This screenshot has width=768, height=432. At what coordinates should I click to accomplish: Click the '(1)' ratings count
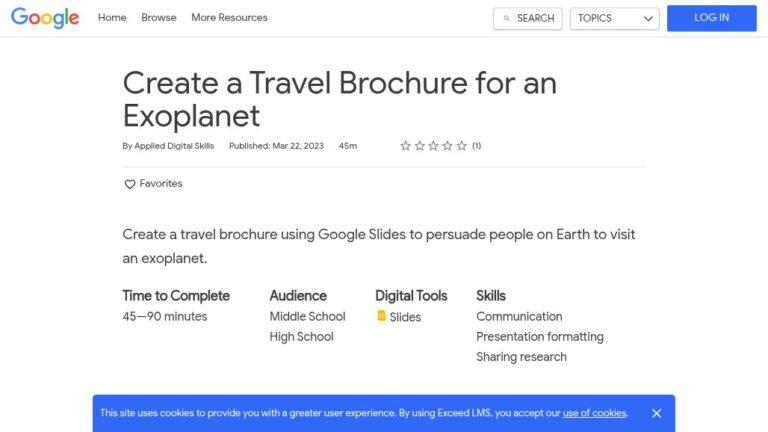tap(477, 146)
